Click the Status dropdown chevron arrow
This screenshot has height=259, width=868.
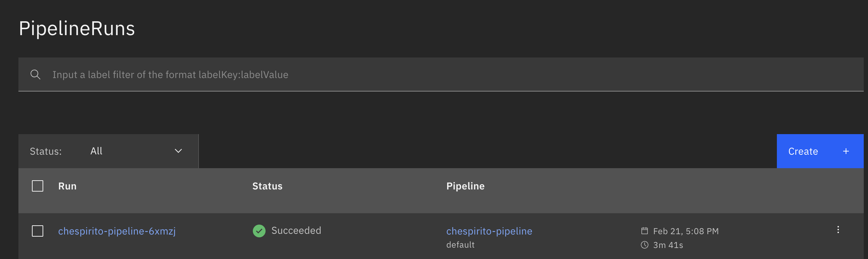178,151
